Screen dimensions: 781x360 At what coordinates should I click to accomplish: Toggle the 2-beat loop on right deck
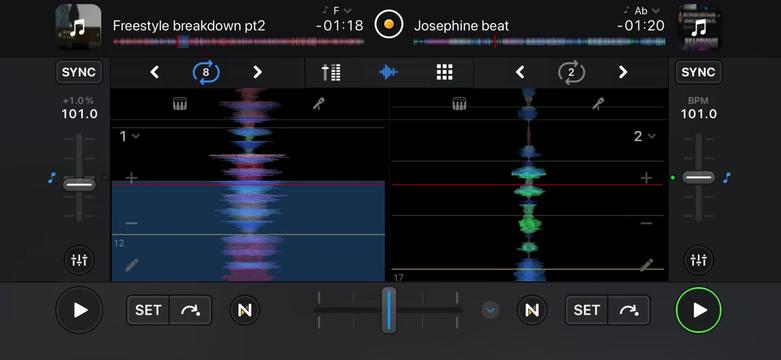coord(571,73)
